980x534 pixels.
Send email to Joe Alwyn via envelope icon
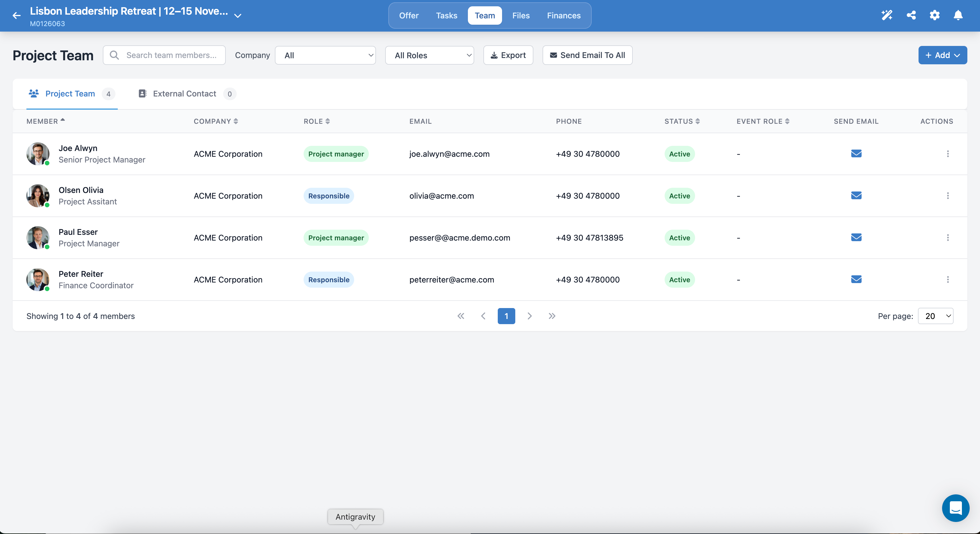856,154
